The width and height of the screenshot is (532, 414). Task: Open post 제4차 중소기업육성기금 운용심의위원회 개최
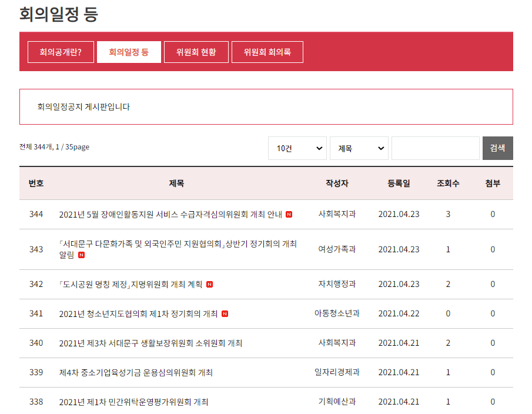coord(136,373)
